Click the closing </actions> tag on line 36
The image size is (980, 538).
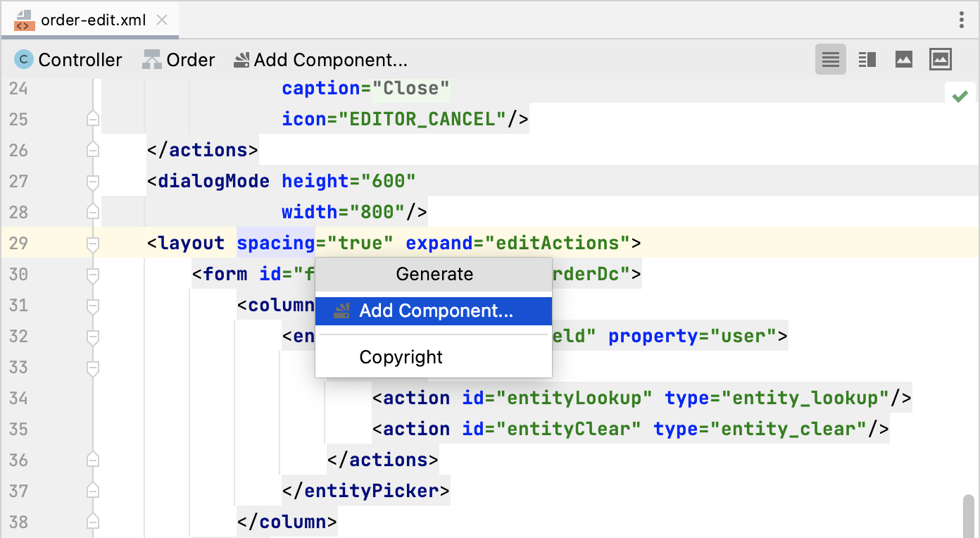pyautogui.click(x=382, y=460)
